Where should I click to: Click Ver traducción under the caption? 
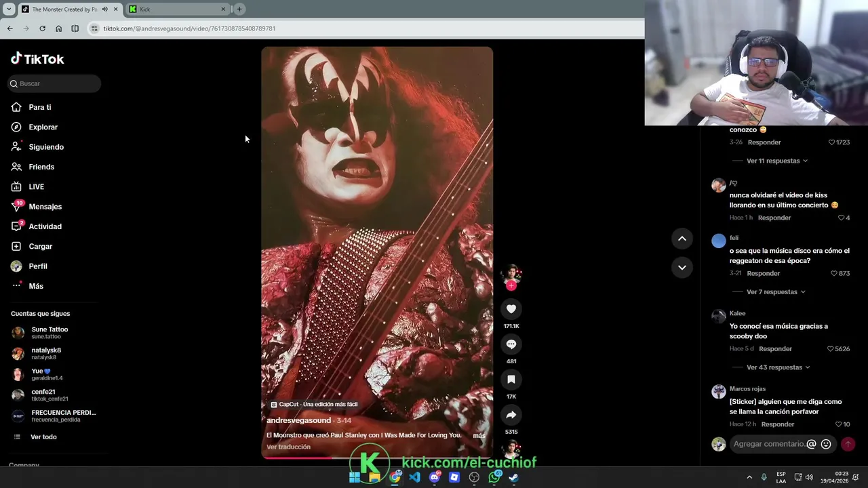click(288, 447)
